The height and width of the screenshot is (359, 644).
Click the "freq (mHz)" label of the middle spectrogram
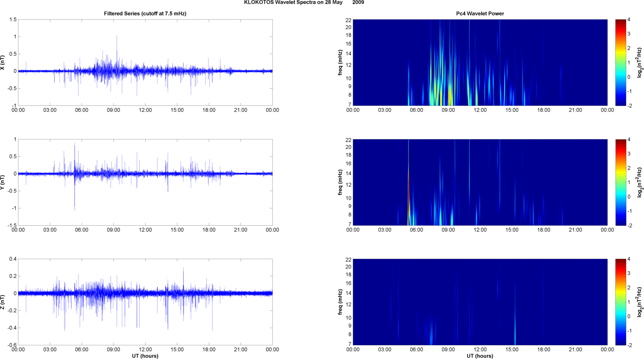point(340,182)
